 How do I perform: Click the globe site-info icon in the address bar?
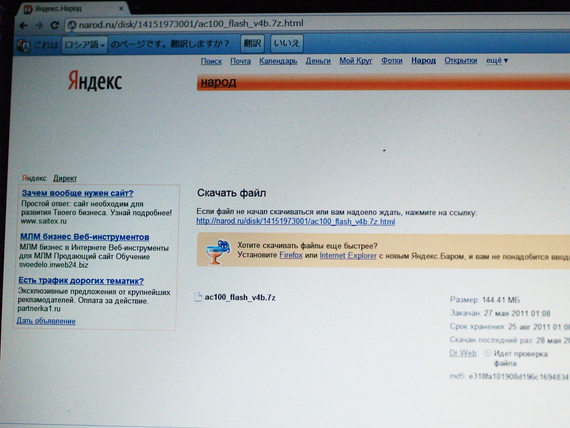pos(72,24)
